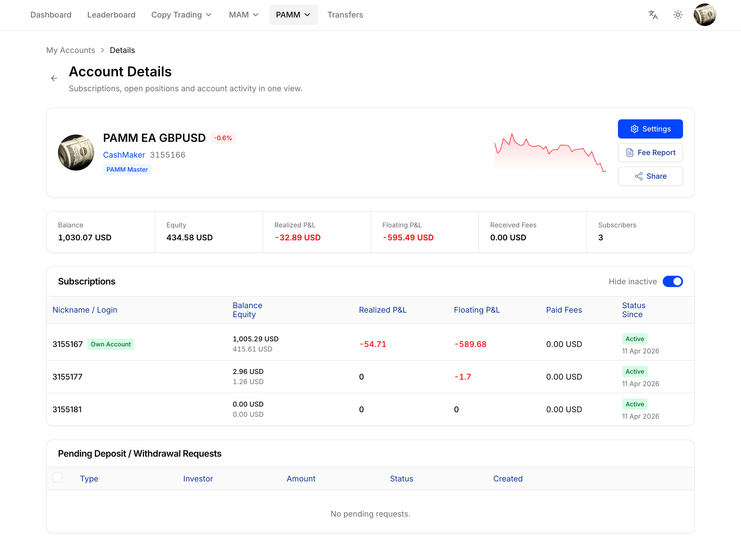Toggle light theme sun icon
Viewport: 741px width, 560px height.
pos(678,15)
